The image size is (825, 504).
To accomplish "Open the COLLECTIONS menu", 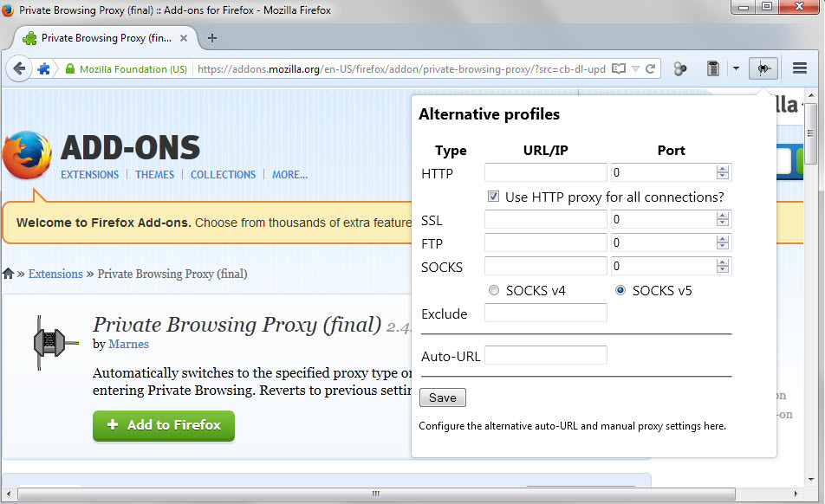I will tap(223, 174).
